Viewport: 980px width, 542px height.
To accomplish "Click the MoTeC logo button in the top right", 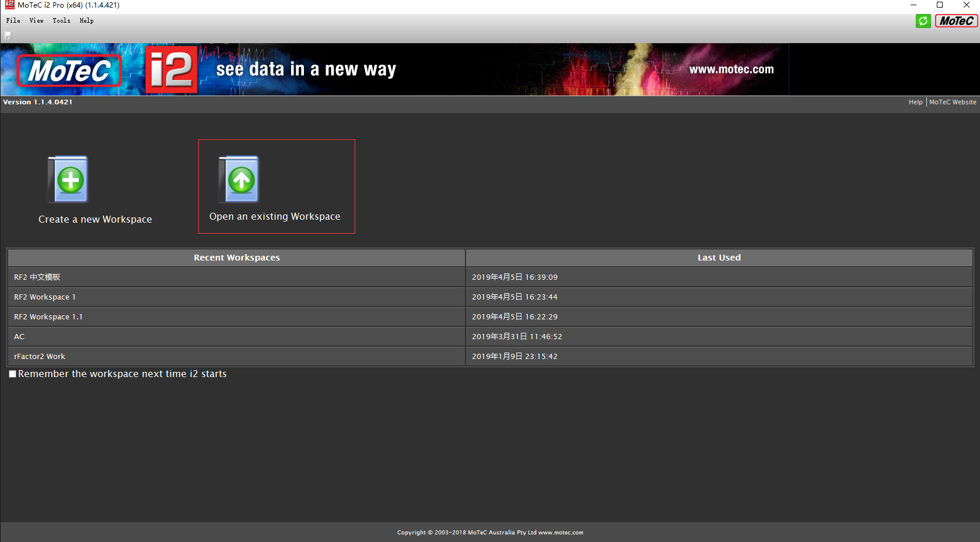I will pyautogui.click(x=956, y=22).
